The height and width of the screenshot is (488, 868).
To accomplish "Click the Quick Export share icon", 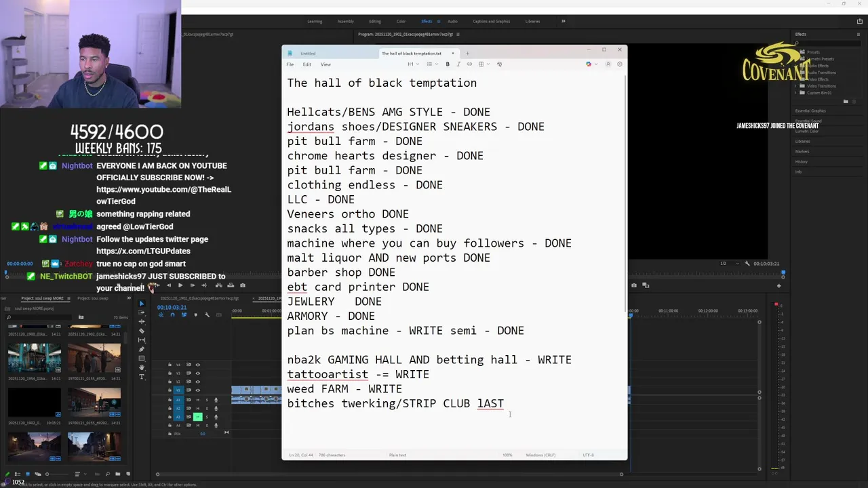I will click(x=860, y=21).
